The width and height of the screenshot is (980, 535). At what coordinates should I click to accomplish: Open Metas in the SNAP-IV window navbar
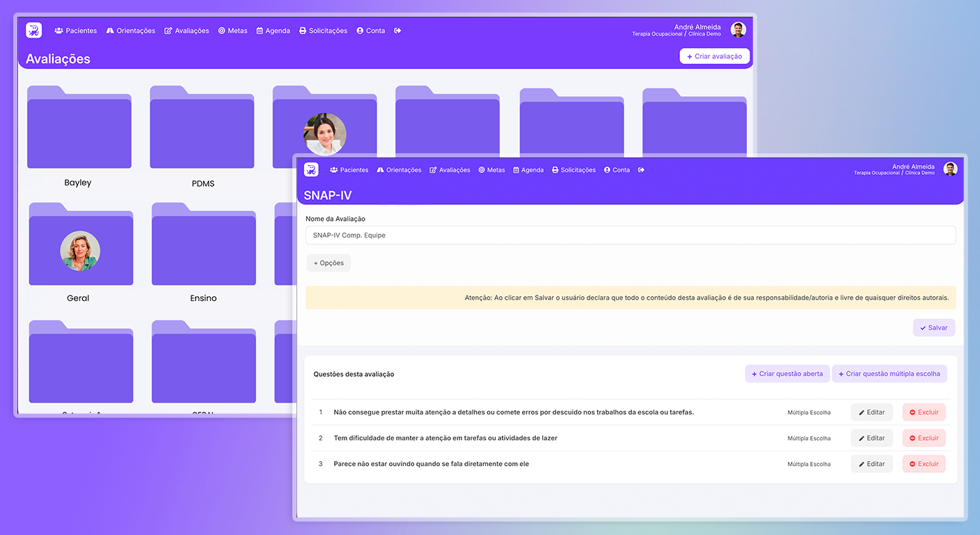(x=491, y=170)
